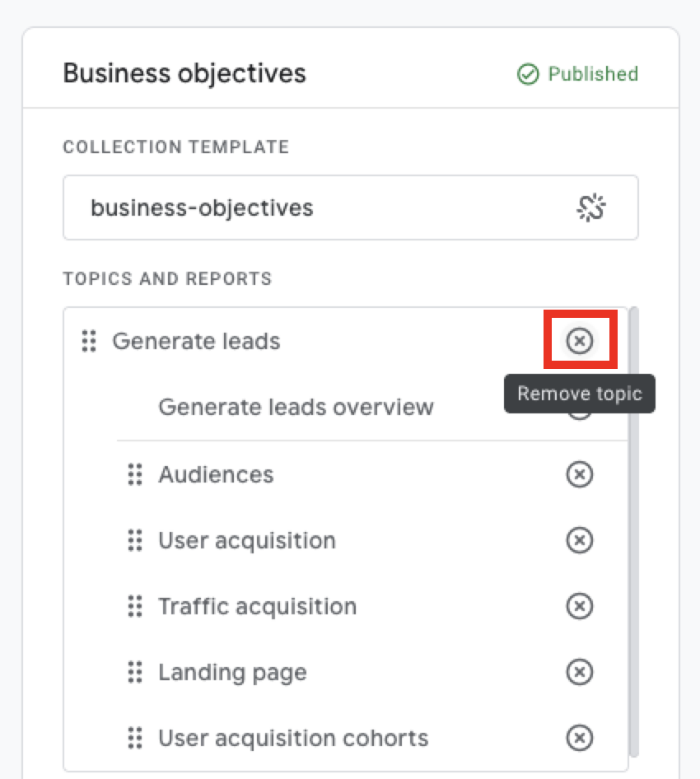Click the Published status text
Image resolution: width=700 pixels, height=779 pixels.
tap(593, 74)
